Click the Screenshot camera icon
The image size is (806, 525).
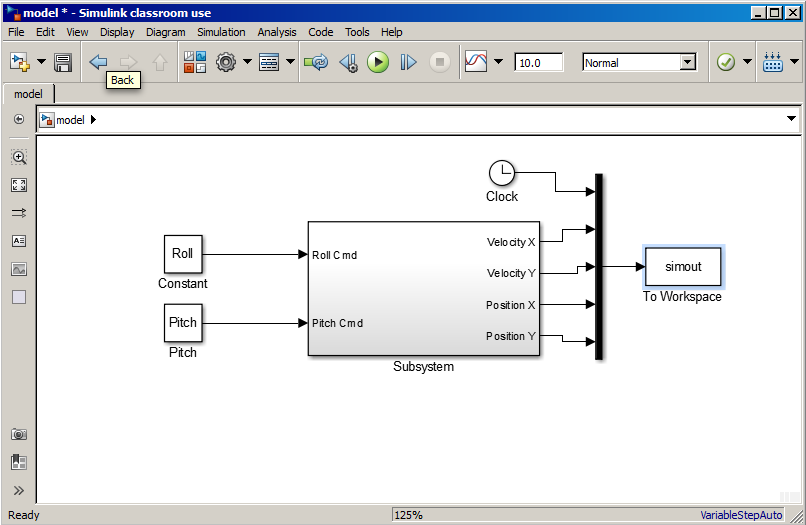tap(19, 435)
